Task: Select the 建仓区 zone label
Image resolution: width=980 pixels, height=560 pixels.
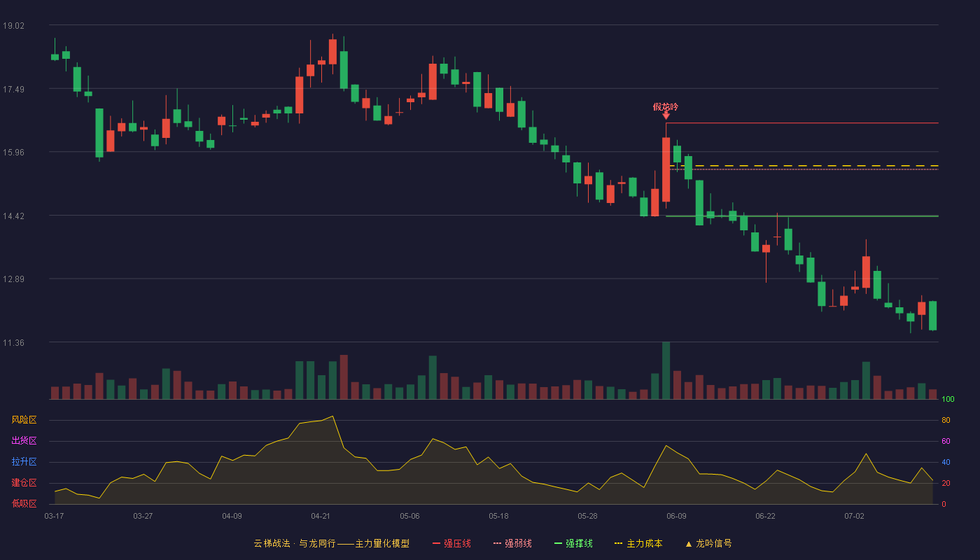Action: point(24,483)
